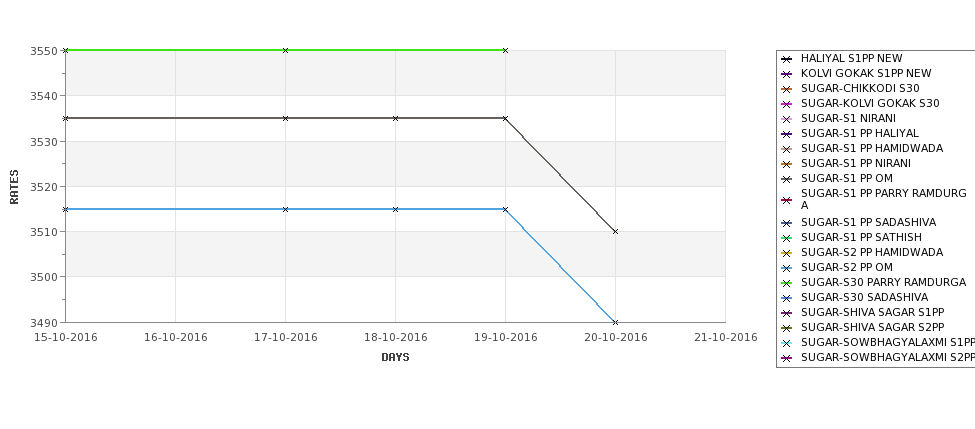Click SUGAR-S2 PP OM legend marker

[x=787, y=268]
